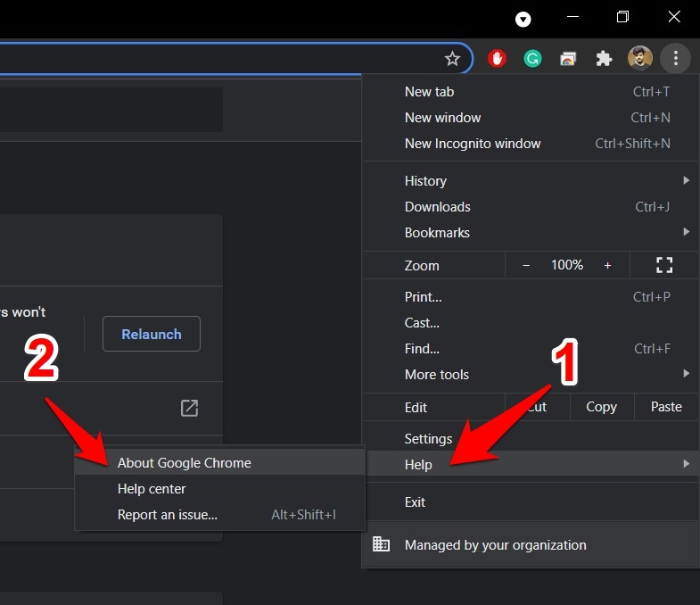Open the Grammarly extension icon
This screenshot has width=700, height=605.
532,59
